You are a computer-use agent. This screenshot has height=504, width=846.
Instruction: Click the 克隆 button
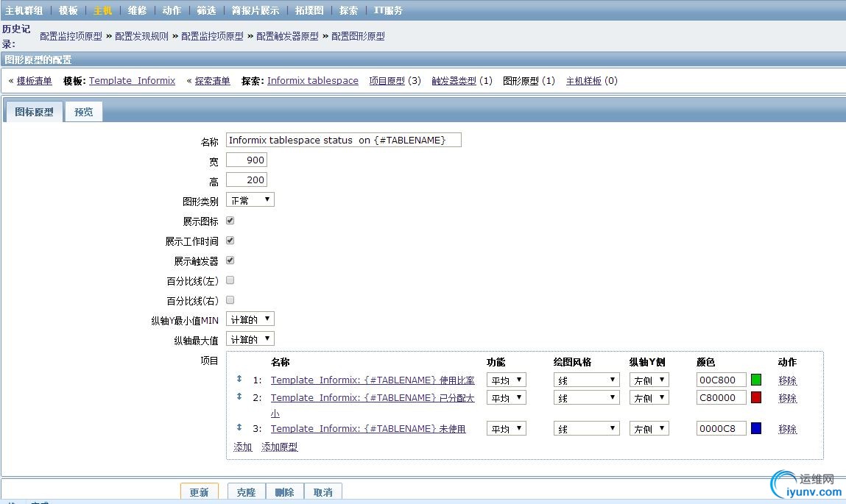pos(246,491)
